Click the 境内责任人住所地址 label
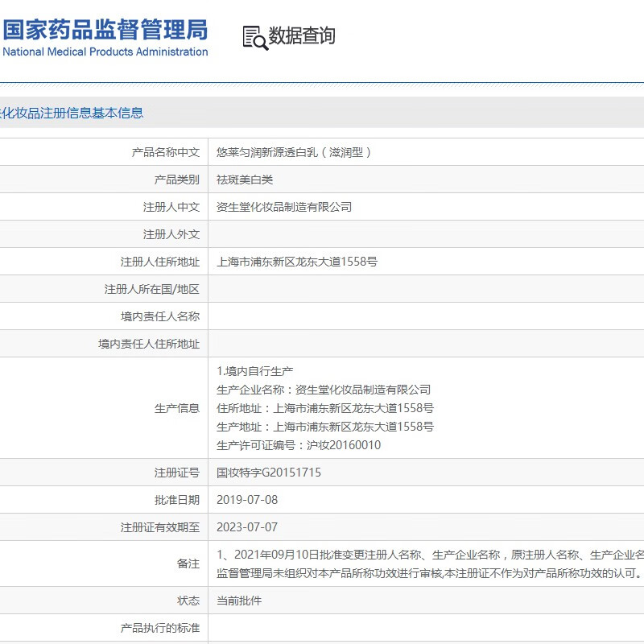This screenshot has height=644, width=644. click(x=149, y=344)
